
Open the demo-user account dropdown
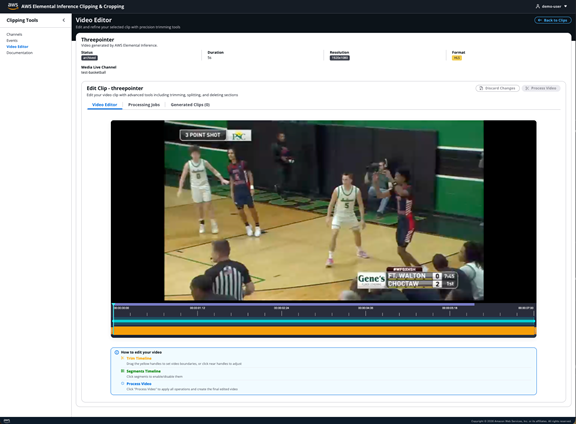point(551,6)
